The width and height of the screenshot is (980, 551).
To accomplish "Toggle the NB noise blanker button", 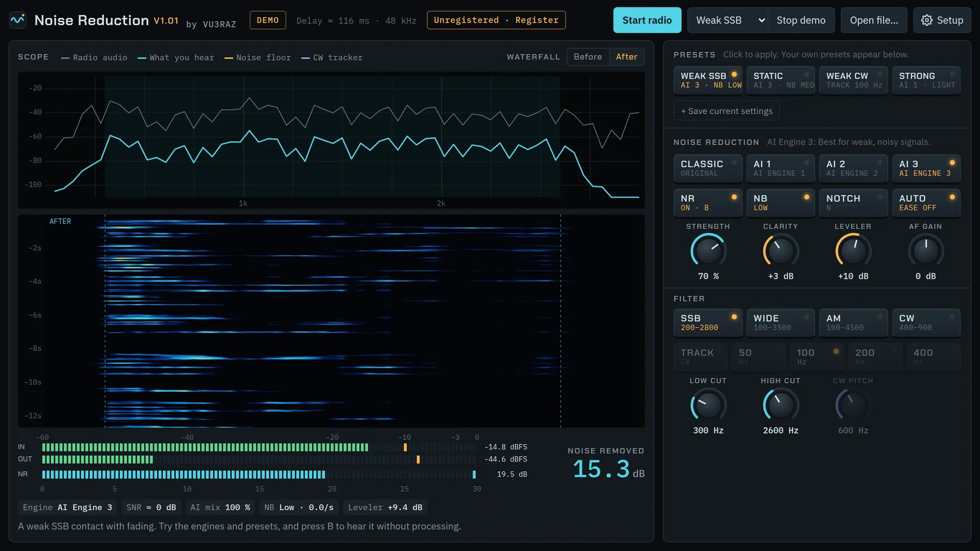I will click(781, 203).
